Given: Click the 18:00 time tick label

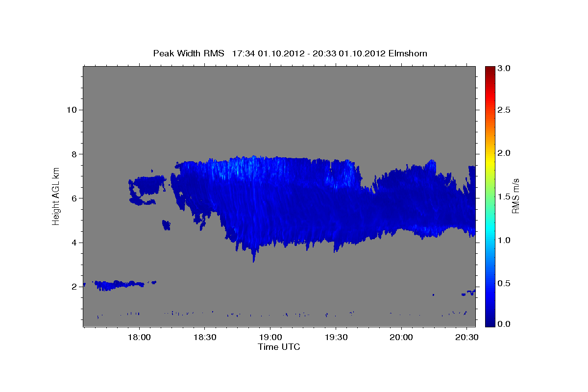Looking at the screenshot, I should (139, 338).
